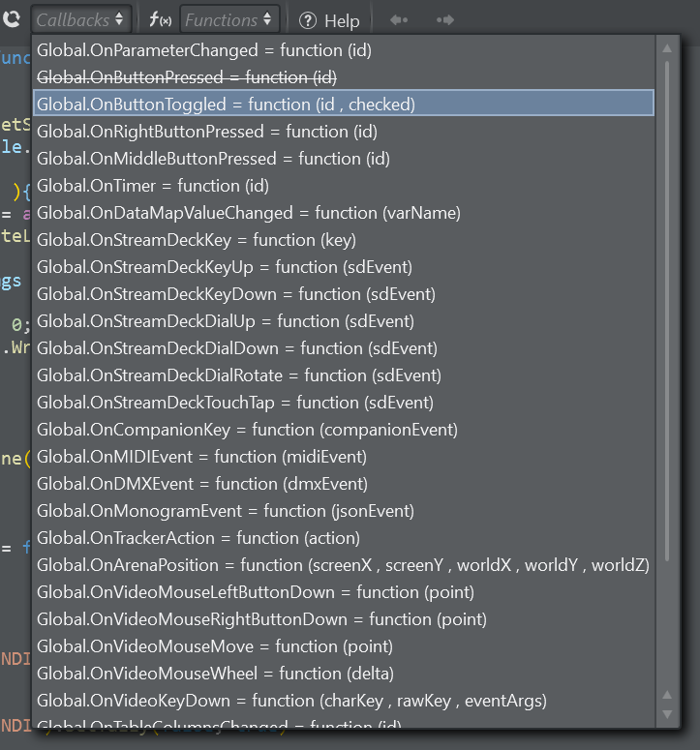Open the Callbacks dropdown

tap(80, 19)
